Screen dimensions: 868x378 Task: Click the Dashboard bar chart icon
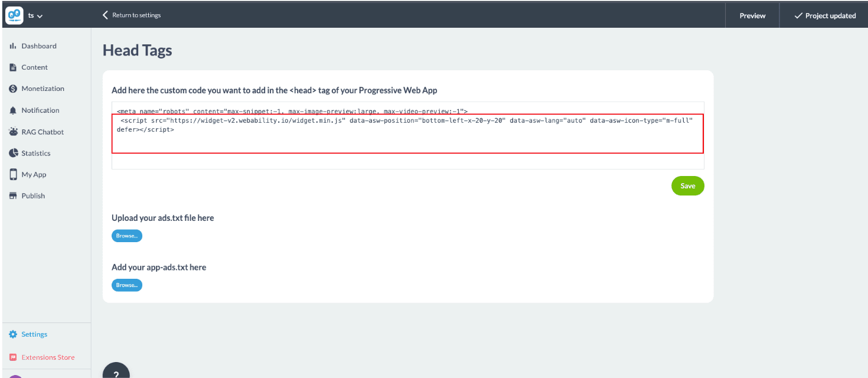(13, 46)
